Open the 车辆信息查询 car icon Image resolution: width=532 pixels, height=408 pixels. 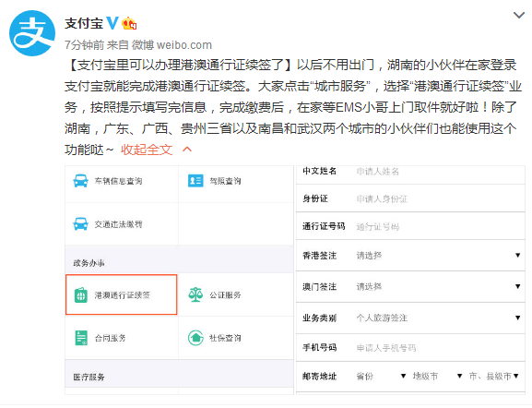81,181
